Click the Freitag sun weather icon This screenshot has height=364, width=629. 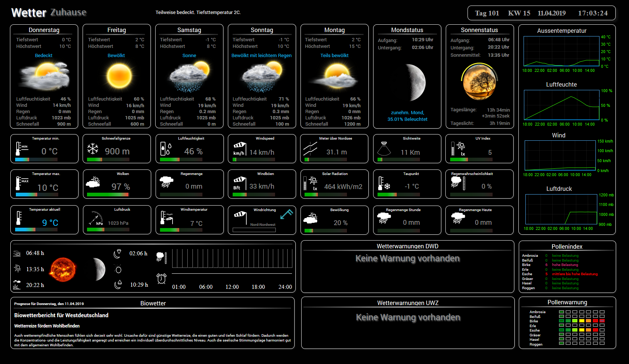(119, 76)
